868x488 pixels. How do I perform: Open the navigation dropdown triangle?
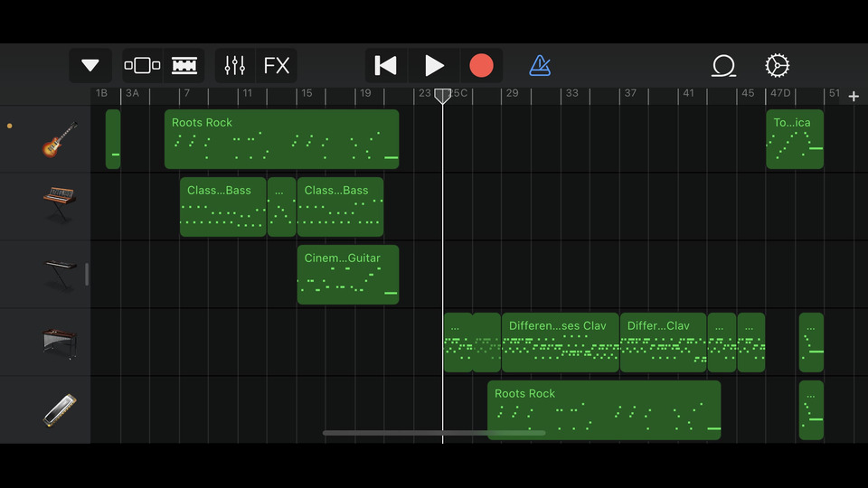pyautogui.click(x=90, y=66)
